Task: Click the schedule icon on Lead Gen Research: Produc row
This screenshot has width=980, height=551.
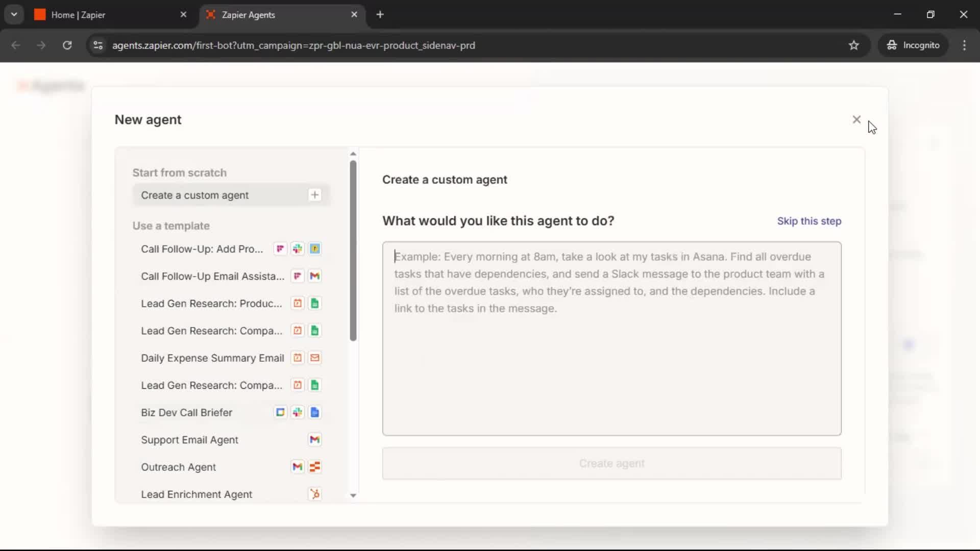Action: pyautogui.click(x=298, y=303)
